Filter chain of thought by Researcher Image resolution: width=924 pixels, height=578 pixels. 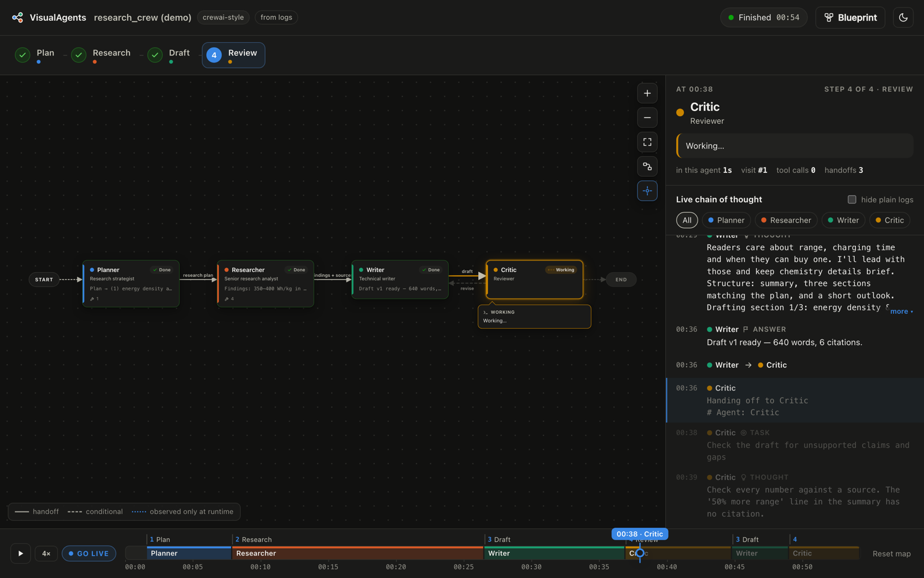point(786,220)
